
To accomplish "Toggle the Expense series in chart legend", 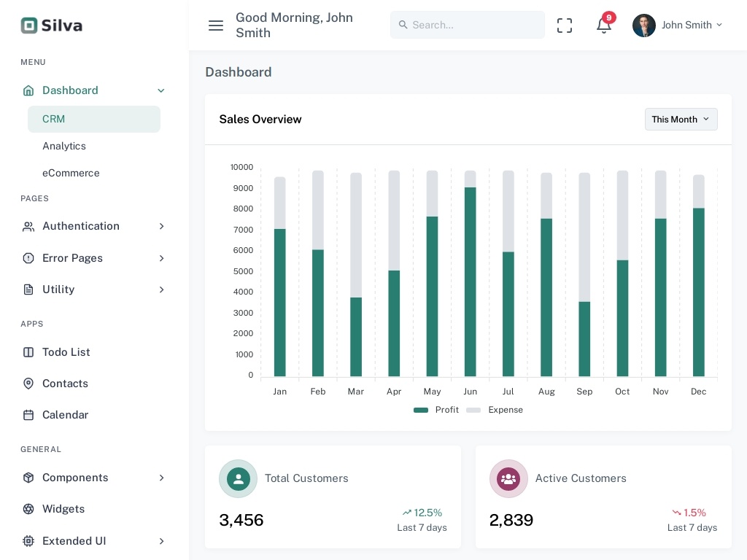I will [x=496, y=410].
